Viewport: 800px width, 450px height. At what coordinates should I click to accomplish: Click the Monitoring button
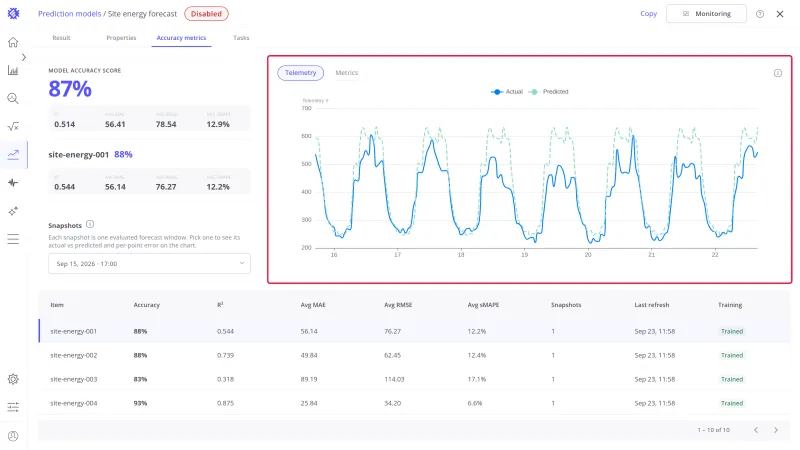tap(706, 14)
